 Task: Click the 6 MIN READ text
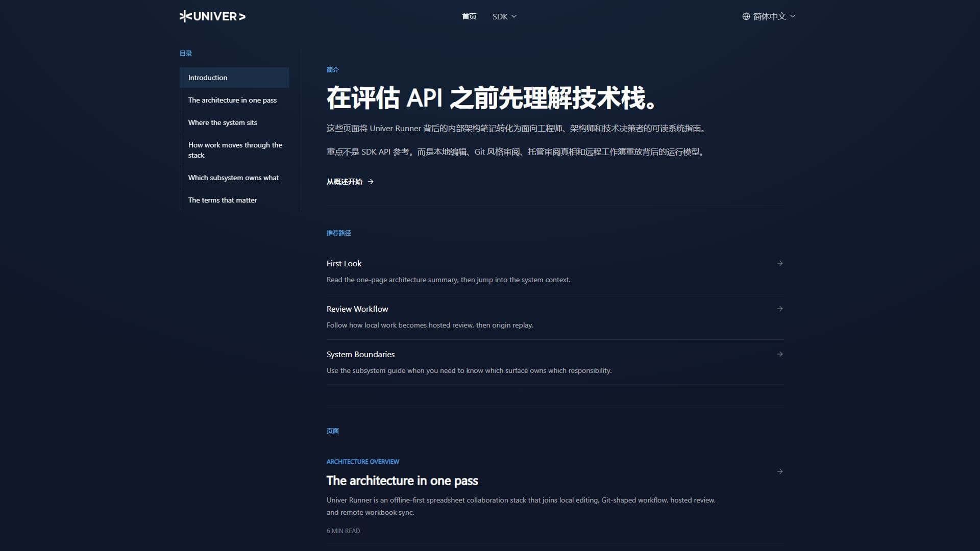click(x=343, y=531)
